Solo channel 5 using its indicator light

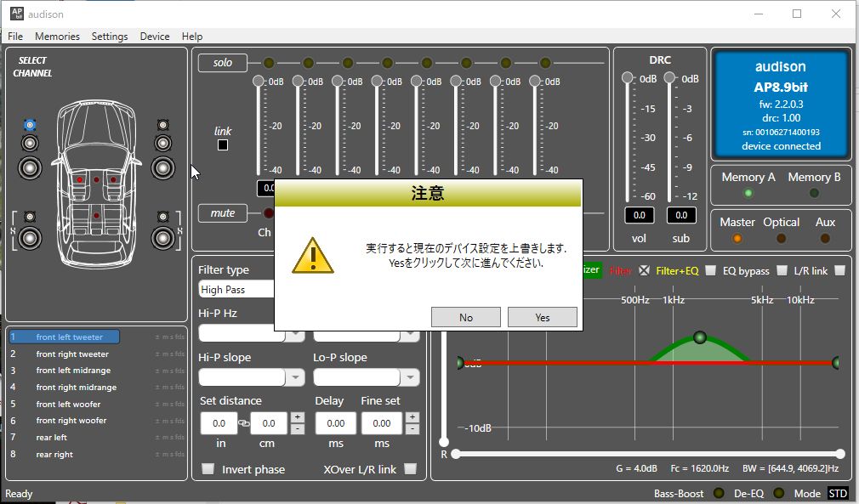tap(427, 63)
